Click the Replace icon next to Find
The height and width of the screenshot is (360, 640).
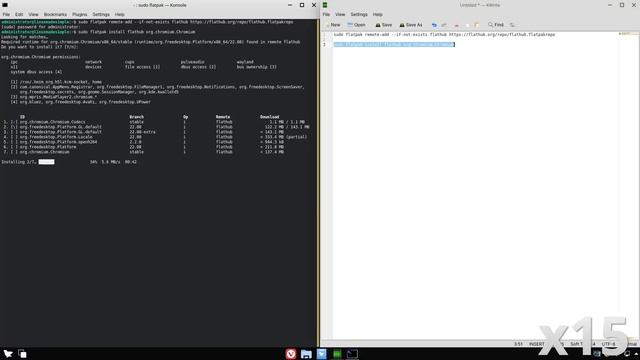(512, 25)
